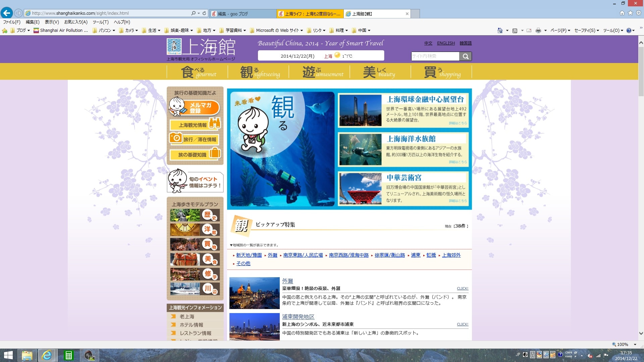Open the zoom level 100% dropdown arrow

pyautogui.click(x=635, y=345)
